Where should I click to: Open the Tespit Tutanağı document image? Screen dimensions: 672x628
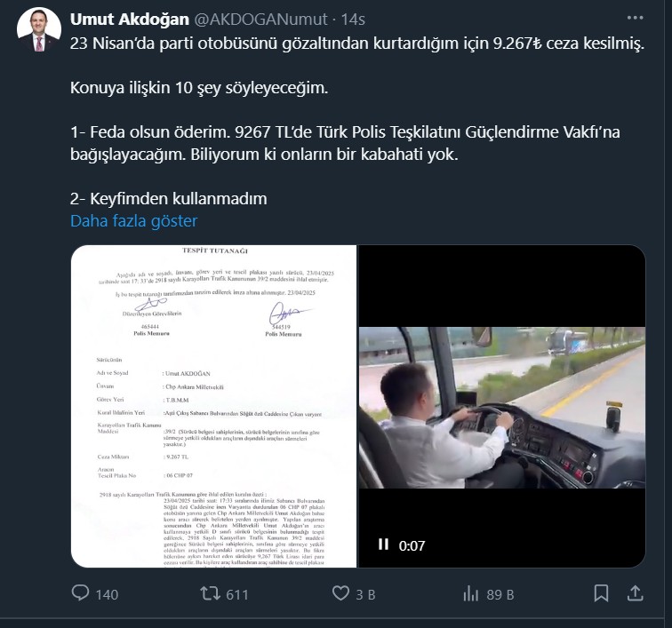(214, 406)
